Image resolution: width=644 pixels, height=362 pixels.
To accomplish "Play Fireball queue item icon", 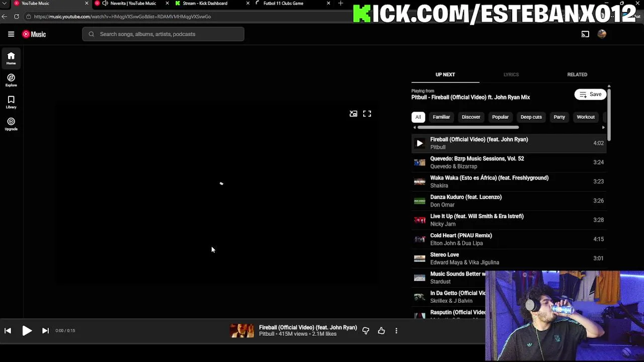I will pyautogui.click(x=420, y=143).
